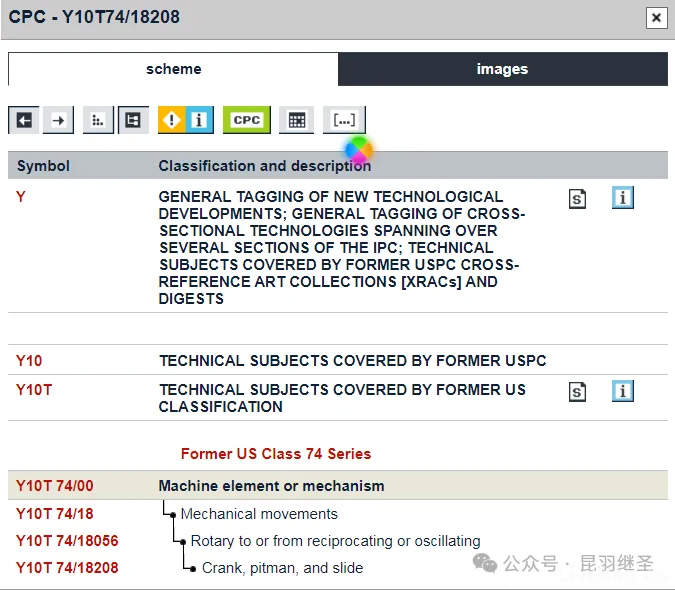
Task: Toggle the orange warning notes icon
Action: coord(172,120)
